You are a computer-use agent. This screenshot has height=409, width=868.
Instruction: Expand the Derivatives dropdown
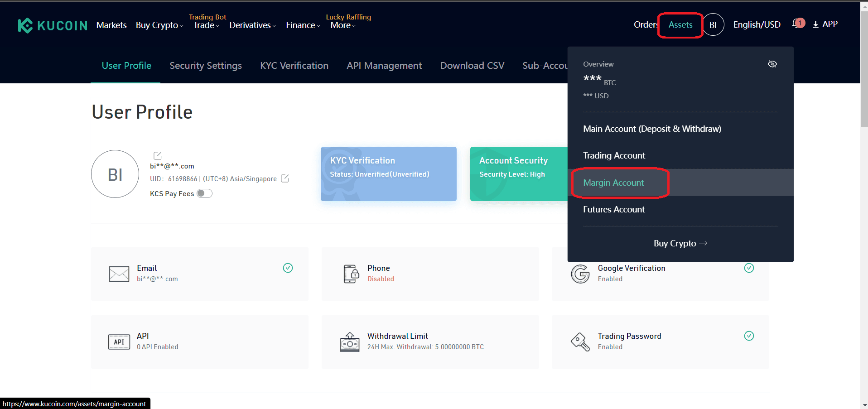click(x=252, y=25)
